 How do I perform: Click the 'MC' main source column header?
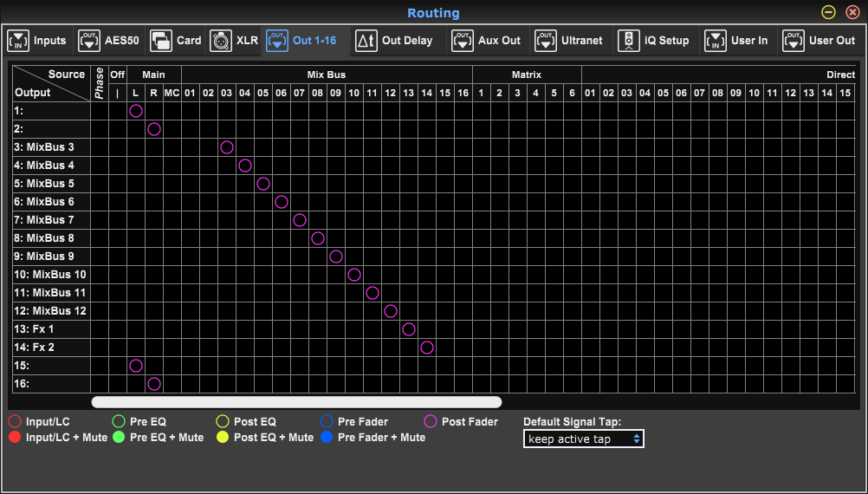[x=172, y=93]
